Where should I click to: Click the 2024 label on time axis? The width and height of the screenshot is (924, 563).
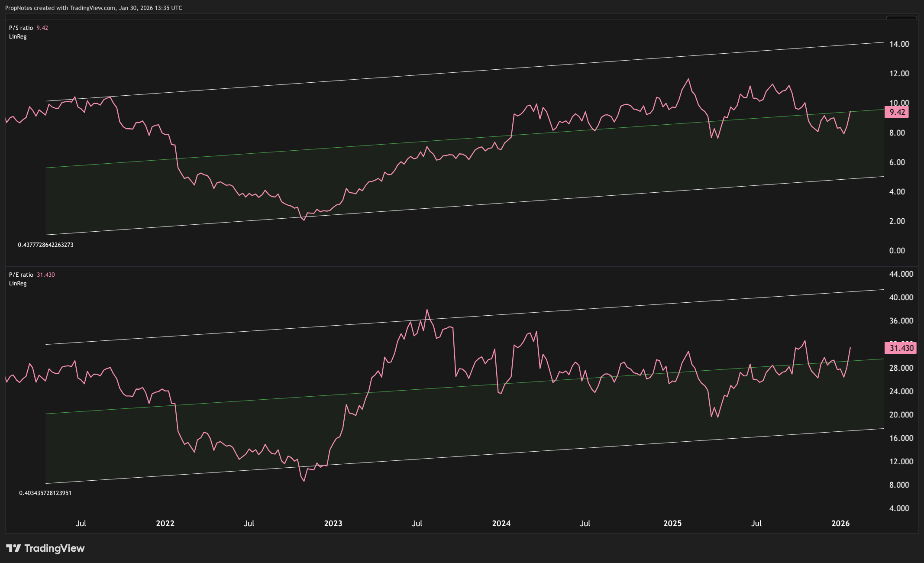point(501,524)
